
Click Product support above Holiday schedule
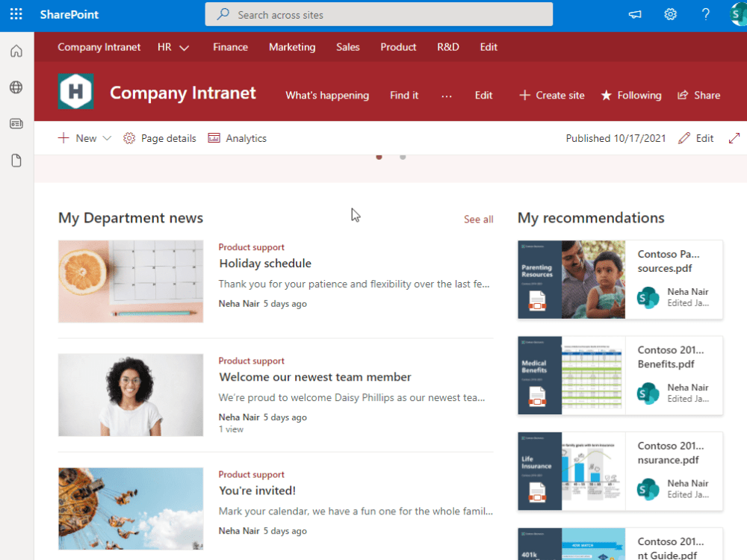[x=251, y=247]
